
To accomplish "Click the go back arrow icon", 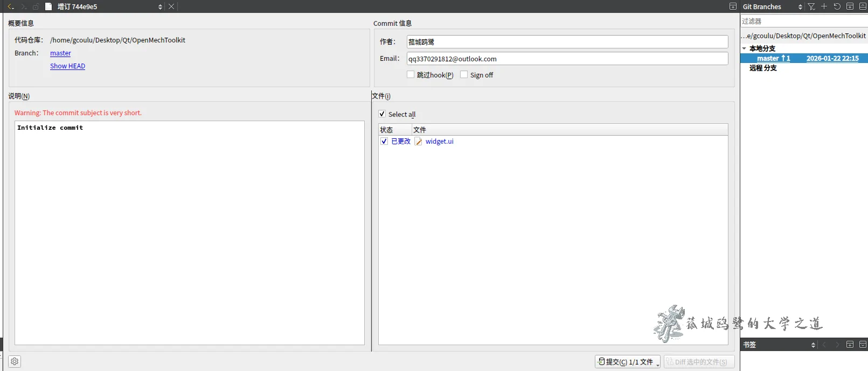I will tap(10, 6).
